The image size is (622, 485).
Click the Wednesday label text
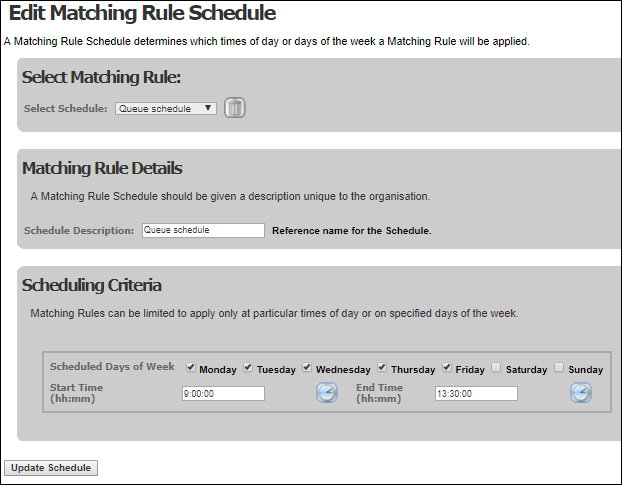pyautogui.click(x=343, y=370)
